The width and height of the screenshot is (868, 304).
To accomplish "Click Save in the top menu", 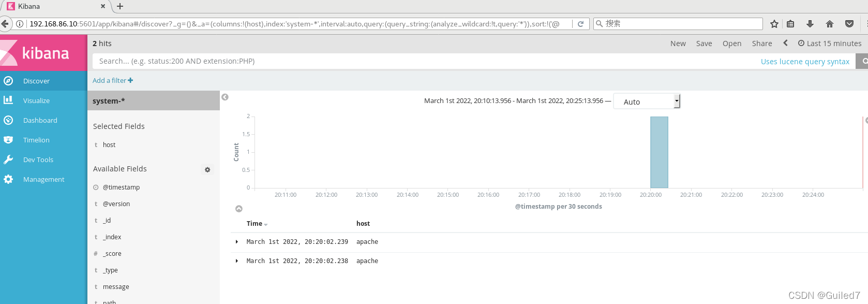I will 704,44.
